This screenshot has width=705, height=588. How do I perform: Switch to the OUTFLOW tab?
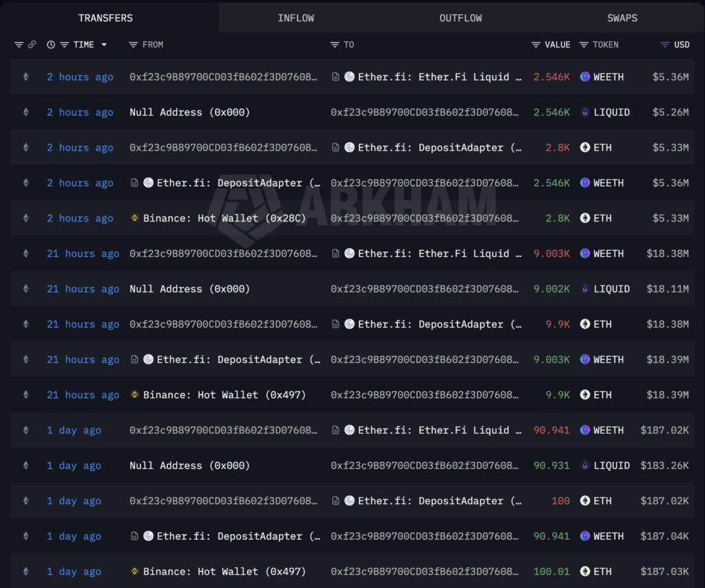point(461,18)
